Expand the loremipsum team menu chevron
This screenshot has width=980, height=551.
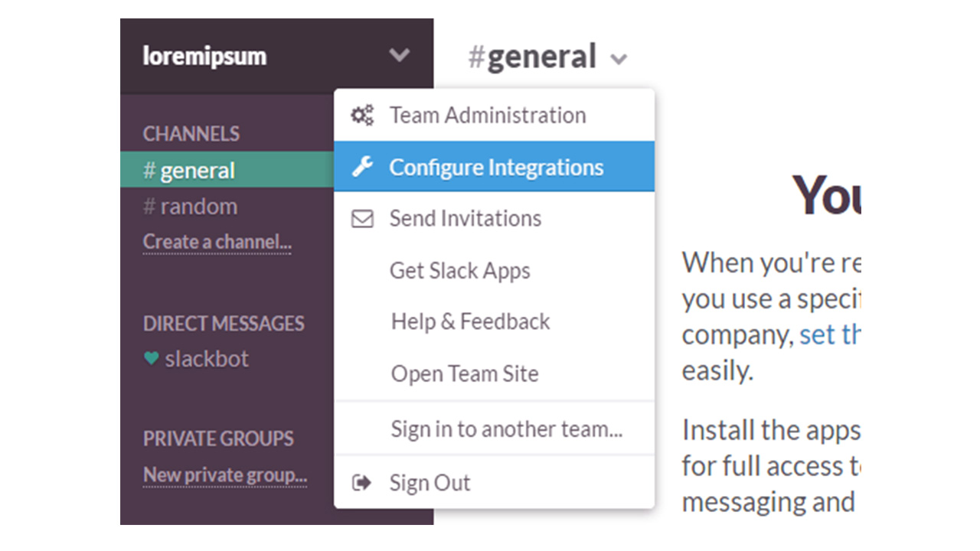pyautogui.click(x=399, y=55)
